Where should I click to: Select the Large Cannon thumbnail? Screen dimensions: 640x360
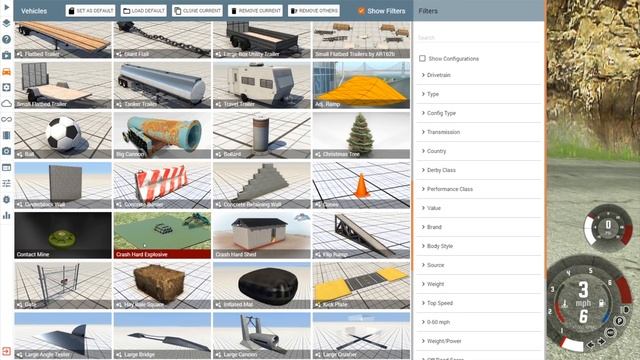click(x=262, y=336)
